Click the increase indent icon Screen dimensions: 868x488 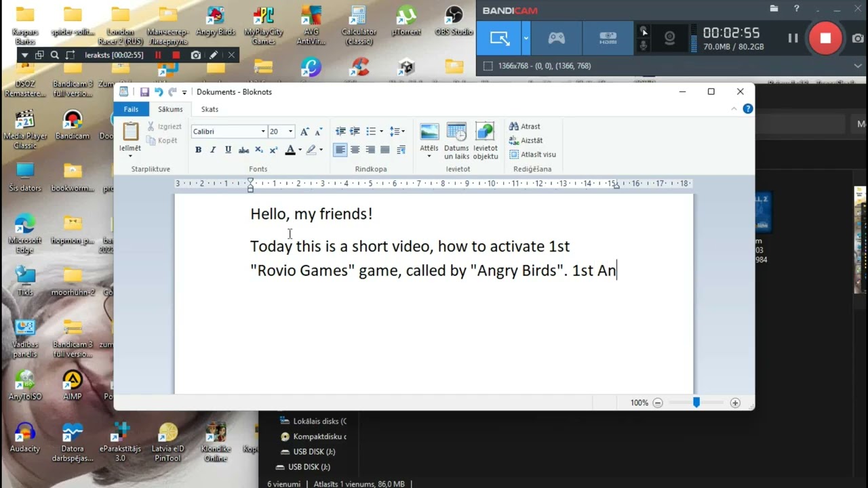pos(355,131)
